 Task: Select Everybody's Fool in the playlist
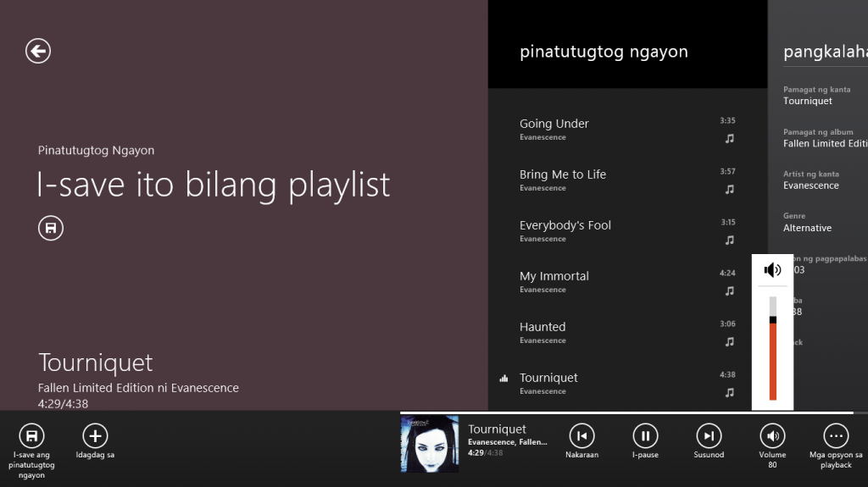tap(628, 230)
